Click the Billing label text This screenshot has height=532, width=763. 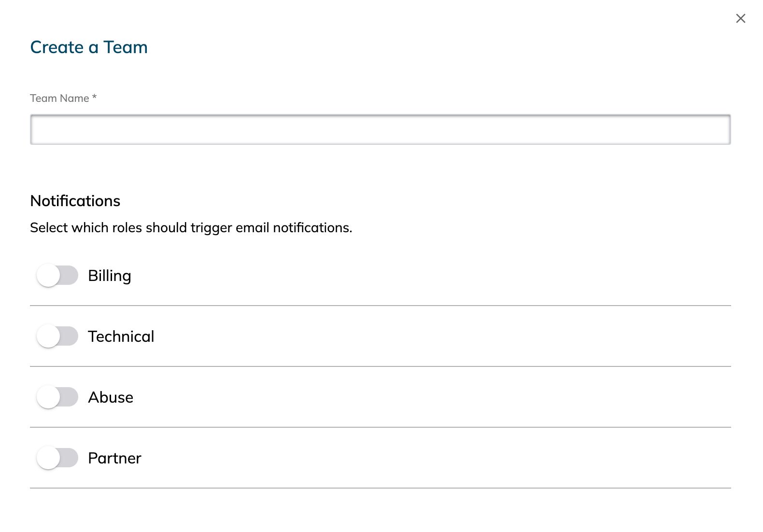coord(110,276)
